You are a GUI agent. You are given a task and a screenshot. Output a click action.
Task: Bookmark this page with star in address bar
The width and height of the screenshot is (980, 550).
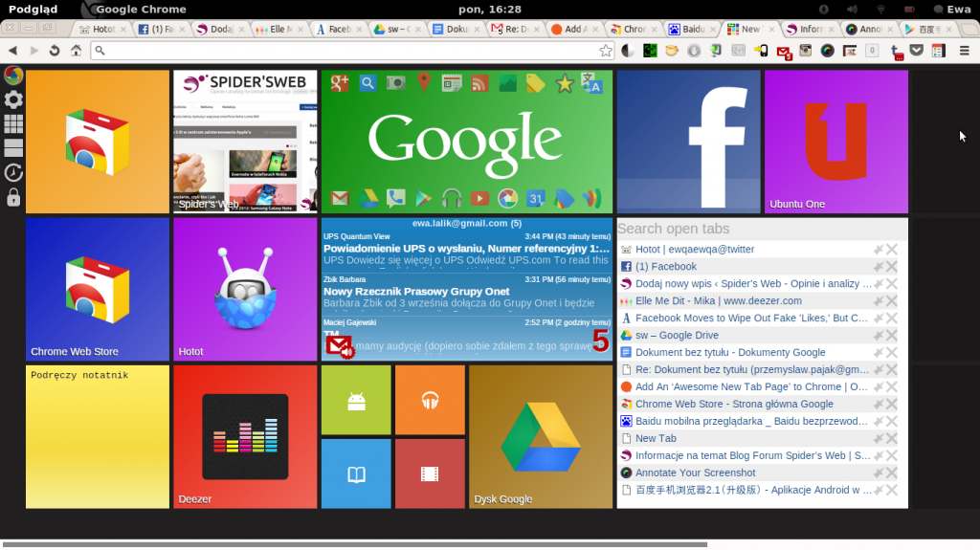click(x=605, y=51)
